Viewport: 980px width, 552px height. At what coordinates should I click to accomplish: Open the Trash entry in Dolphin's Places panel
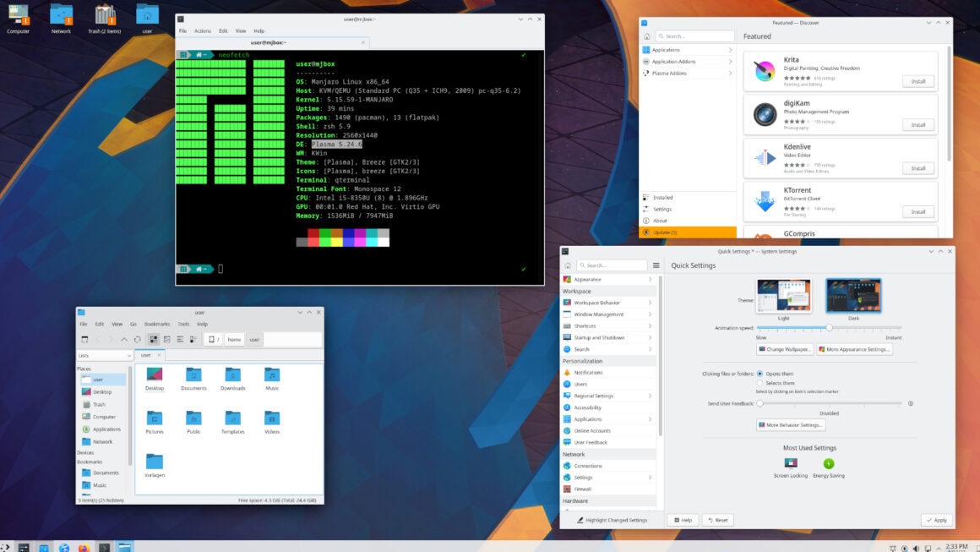(98, 404)
